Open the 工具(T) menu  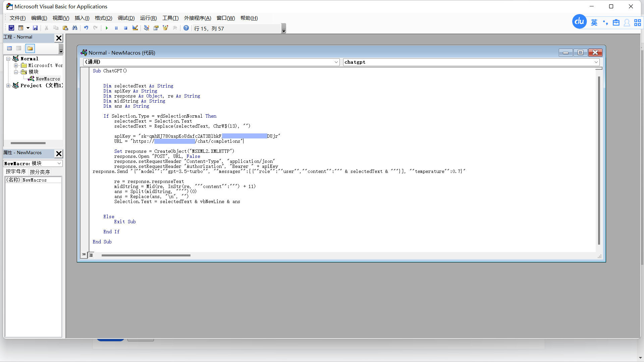pos(170,18)
